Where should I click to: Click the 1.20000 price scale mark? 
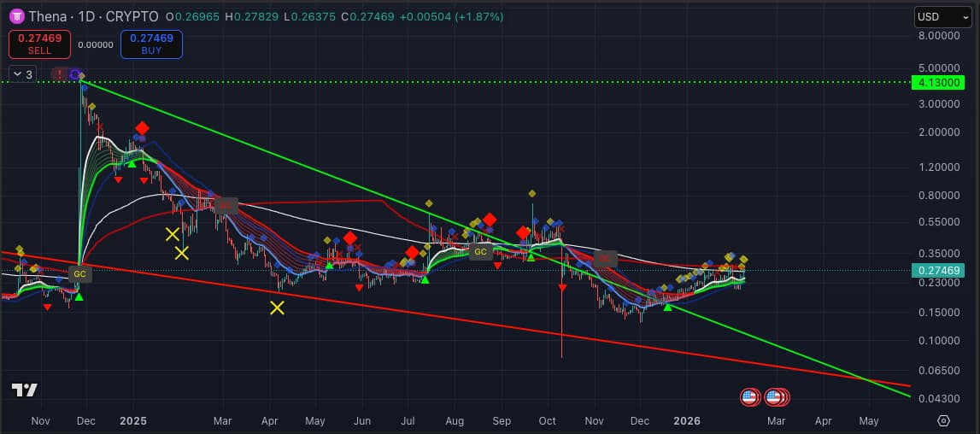click(x=939, y=167)
